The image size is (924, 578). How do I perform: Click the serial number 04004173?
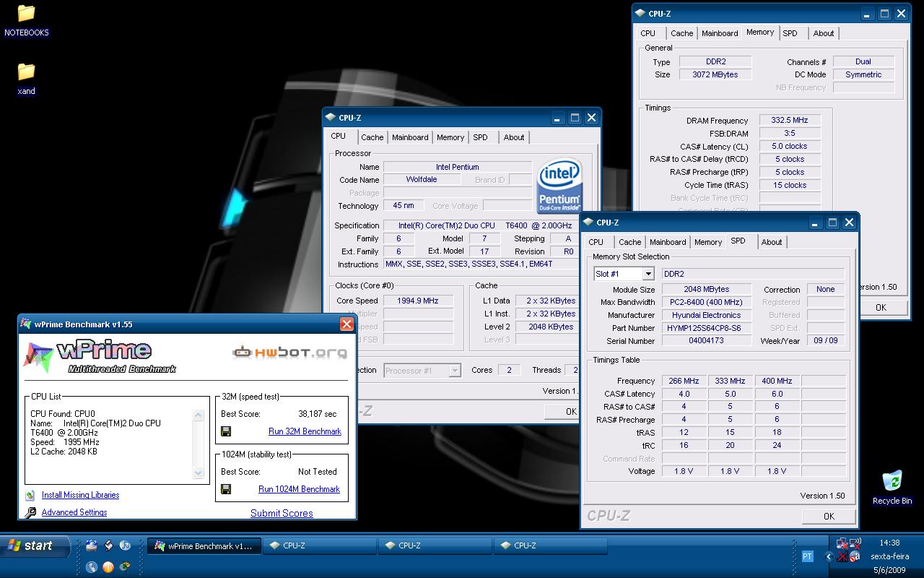707,341
